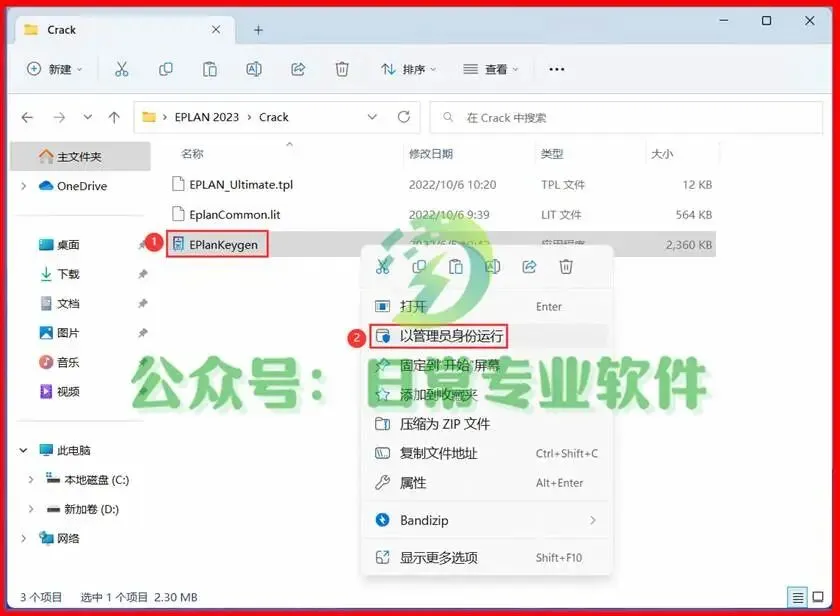Go up one folder level
This screenshot has width=840, height=616.
(x=114, y=117)
